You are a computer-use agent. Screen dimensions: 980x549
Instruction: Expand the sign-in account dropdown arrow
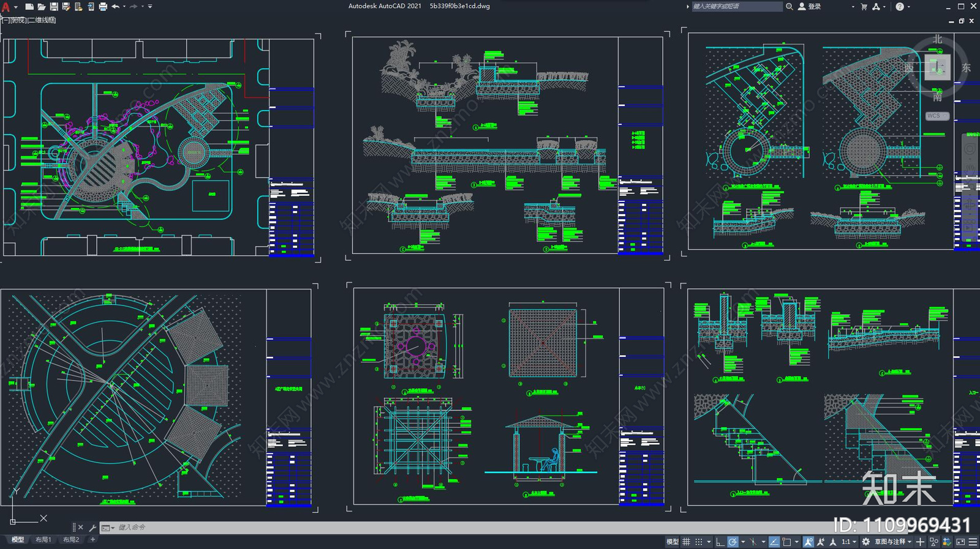point(853,7)
